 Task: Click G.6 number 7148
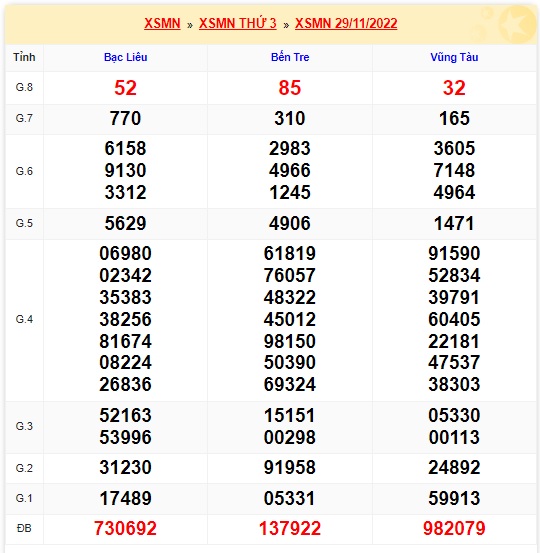[x=454, y=170]
